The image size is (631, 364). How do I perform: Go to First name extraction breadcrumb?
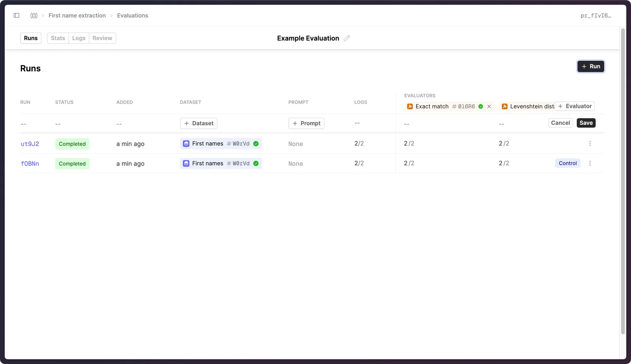click(77, 15)
